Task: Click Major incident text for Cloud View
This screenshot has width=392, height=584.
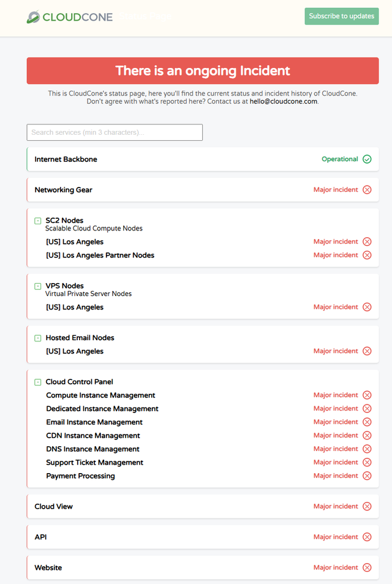Action: (336, 506)
